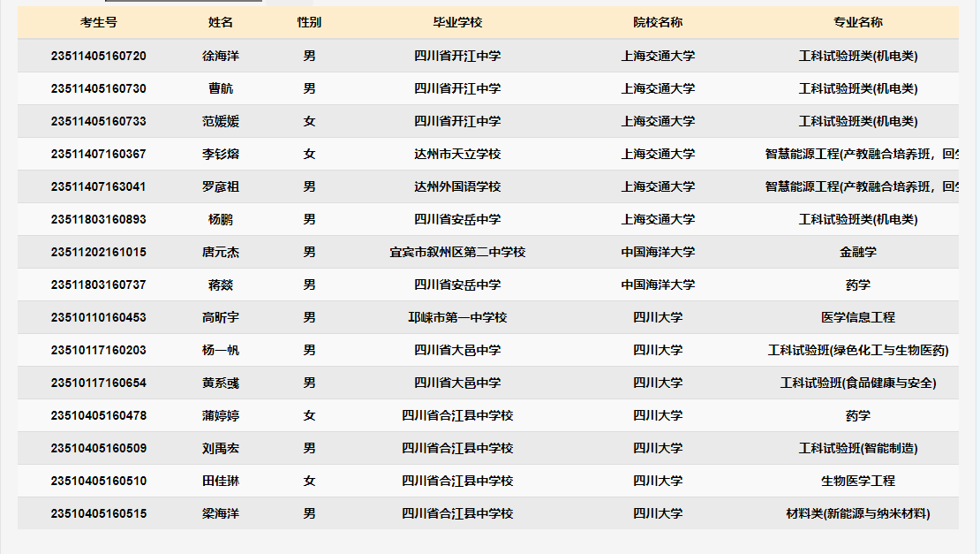Click the 专业名称 column header
Screen dimensions: 980x554
click(858, 22)
